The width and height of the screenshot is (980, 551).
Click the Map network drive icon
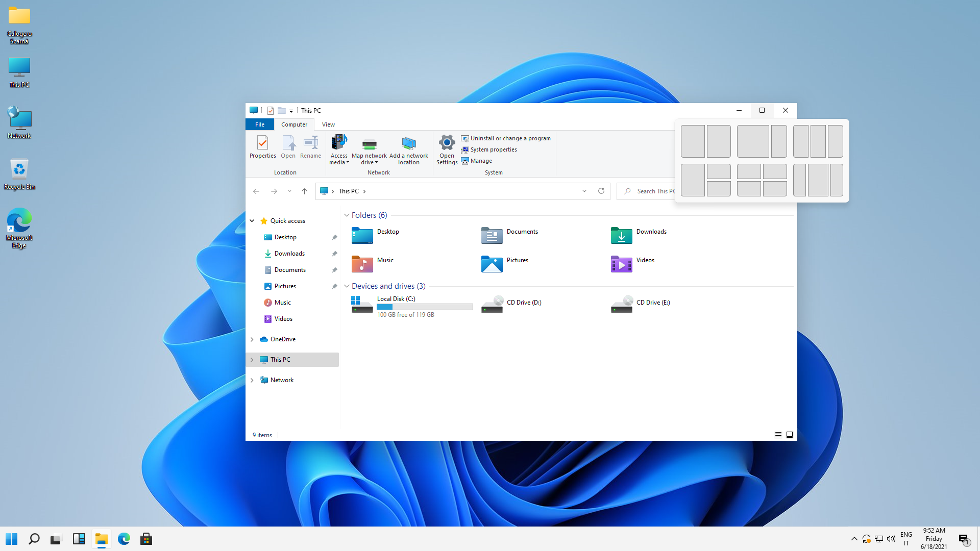pos(369,144)
